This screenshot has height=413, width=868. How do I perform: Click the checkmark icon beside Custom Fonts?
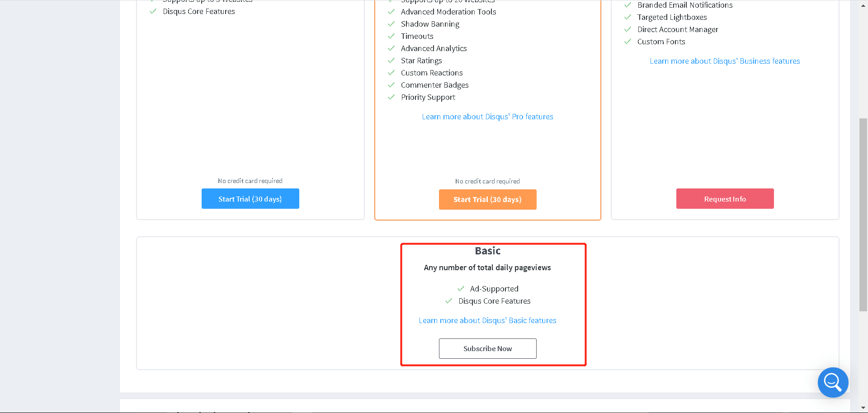click(x=627, y=41)
